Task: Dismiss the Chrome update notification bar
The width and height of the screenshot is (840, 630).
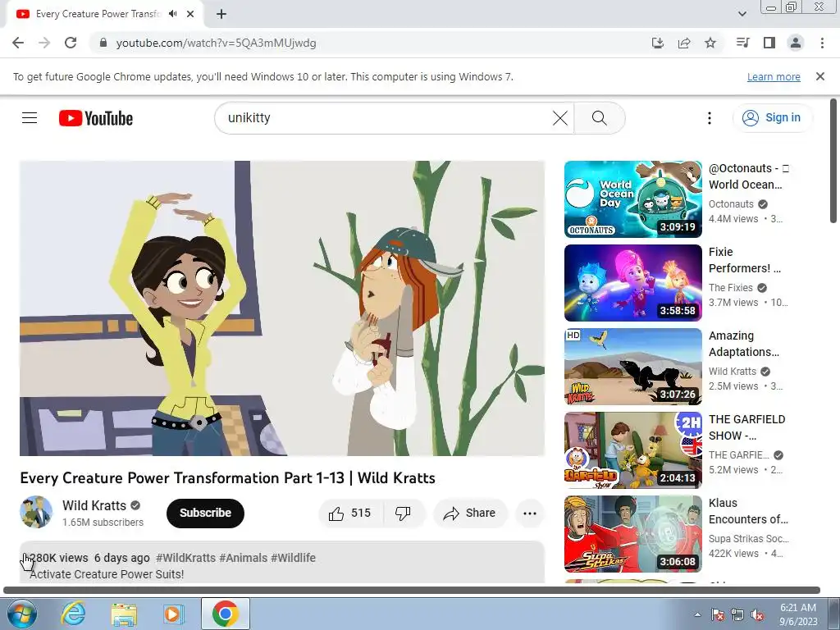Action: [x=820, y=76]
